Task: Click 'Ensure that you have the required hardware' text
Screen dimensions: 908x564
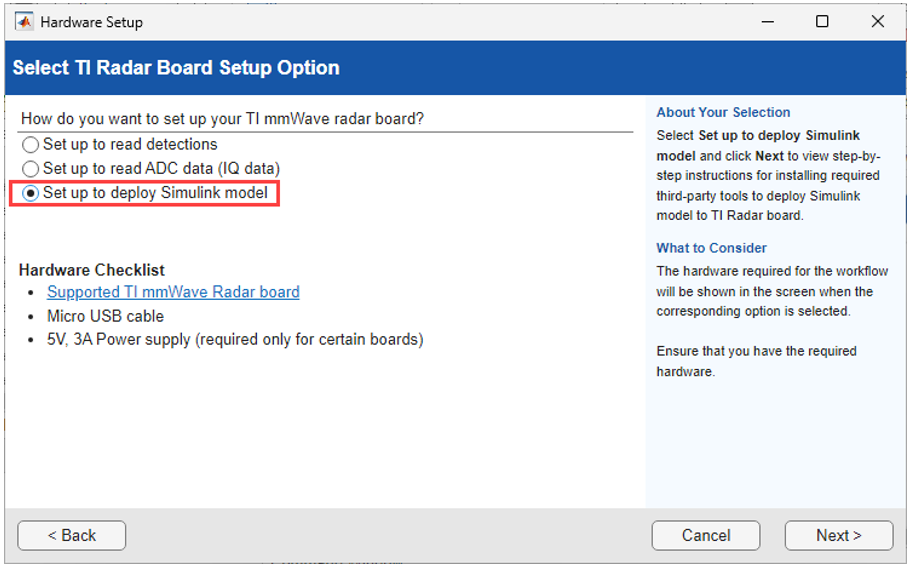Action: [756, 361]
